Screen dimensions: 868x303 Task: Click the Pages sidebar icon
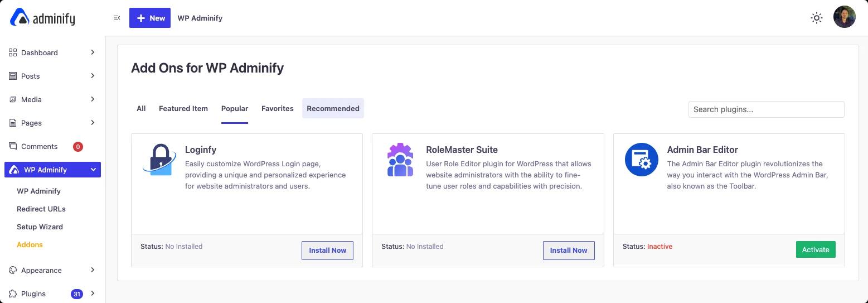click(13, 123)
